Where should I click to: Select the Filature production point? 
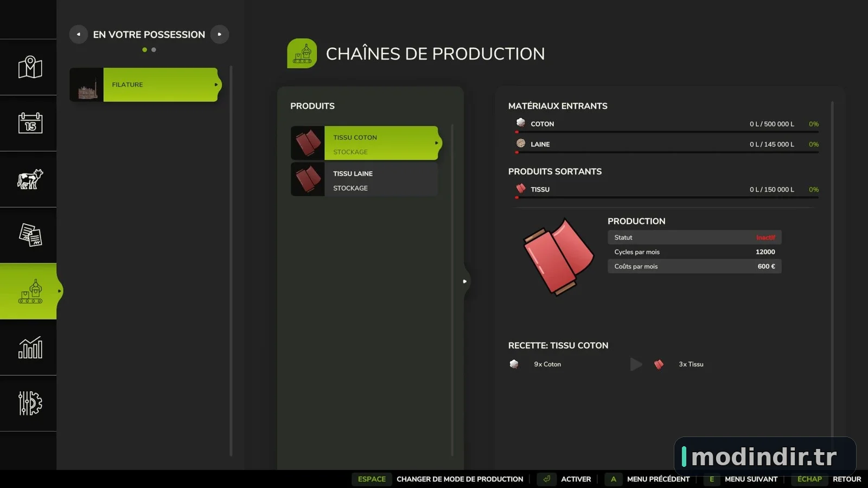pyautogui.click(x=145, y=85)
